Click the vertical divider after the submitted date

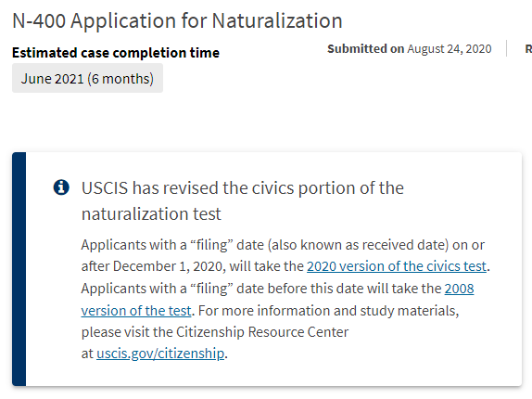pos(506,48)
